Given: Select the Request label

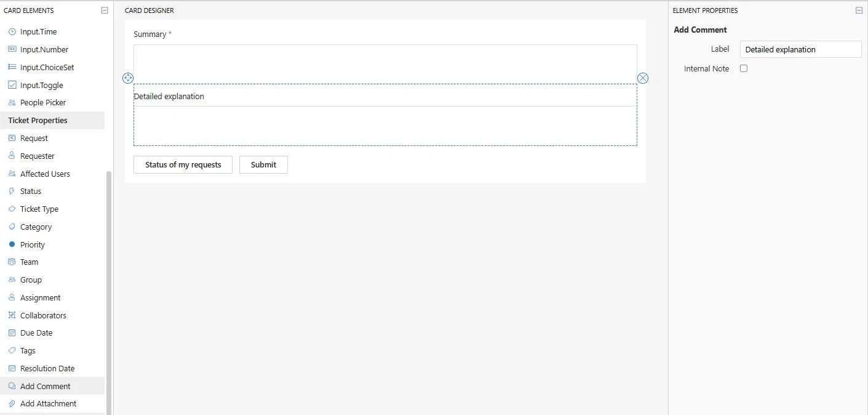Looking at the screenshot, I should (34, 138).
